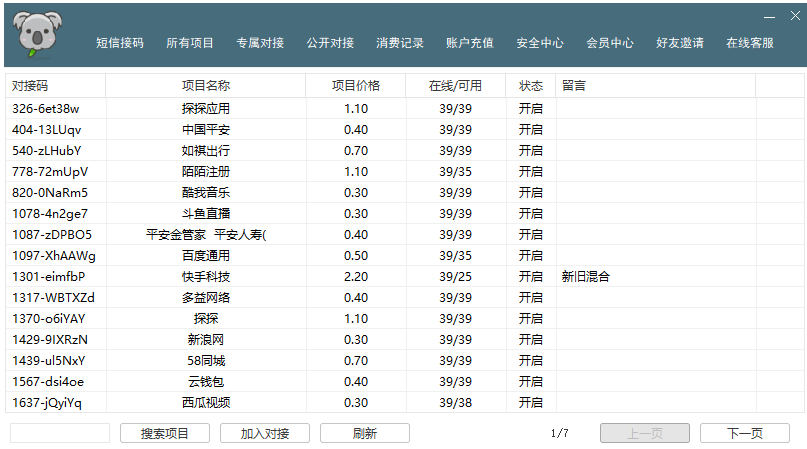Image resolution: width=807 pixels, height=449 pixels.
Task: Click the 搜索项目 button
Action: click(x=165, y=433)
